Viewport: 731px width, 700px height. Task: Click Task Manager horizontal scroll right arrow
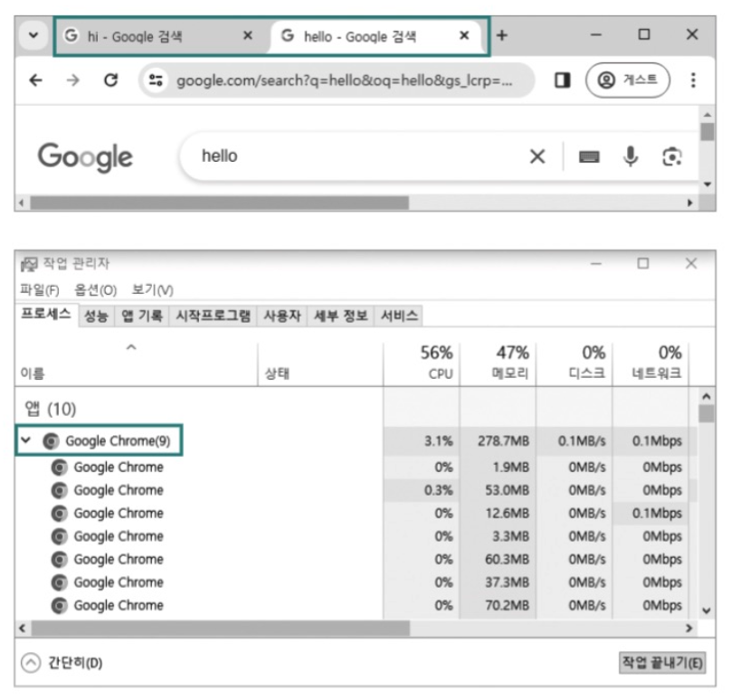[x=689, y=629]
